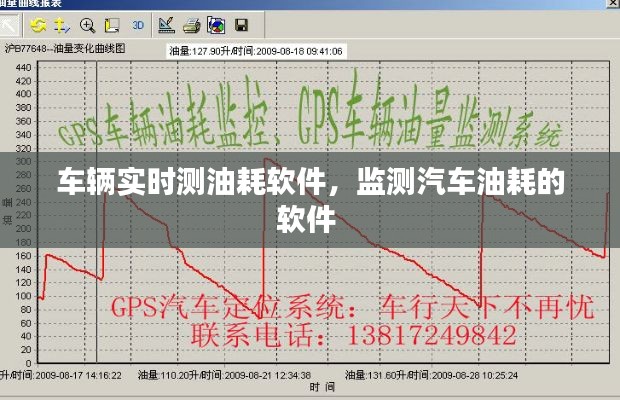Click the yellow rotate/refresh arrows icon

coord(38,25)
